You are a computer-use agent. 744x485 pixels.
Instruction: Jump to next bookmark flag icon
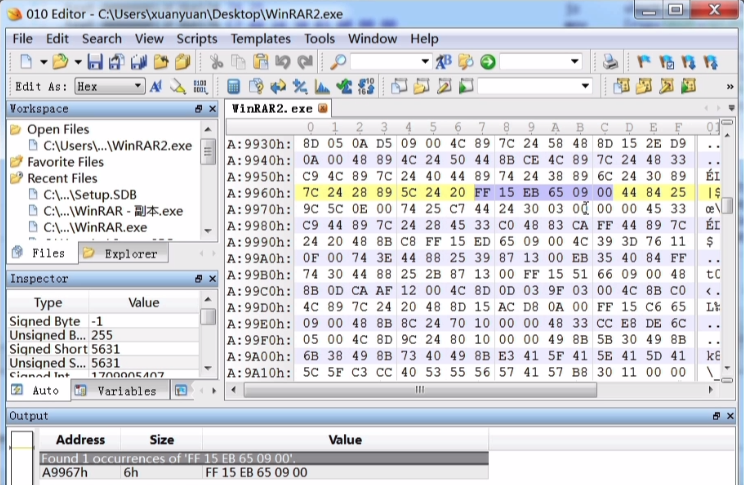click(x=688, y=62)
